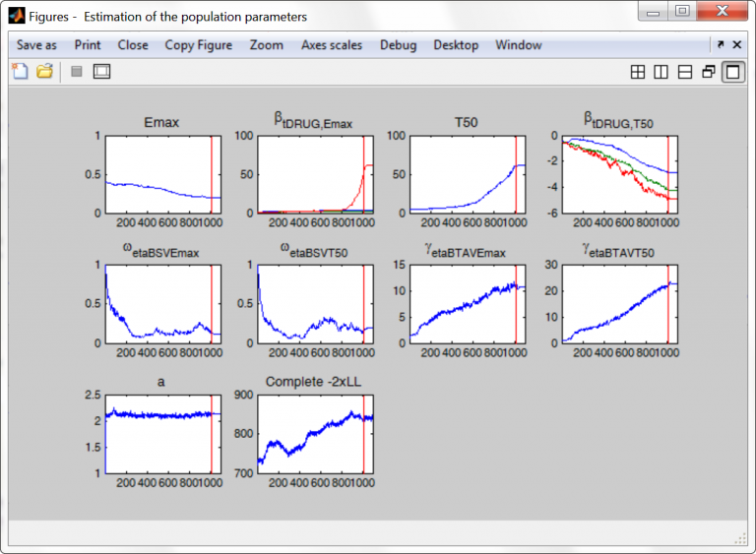Expand the Zoom menu
Screen dimensions: 756x554
tap(266, 45)
